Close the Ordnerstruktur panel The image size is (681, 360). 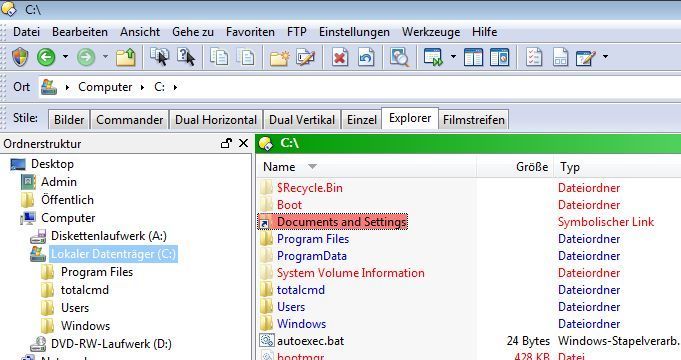(243, 143)
